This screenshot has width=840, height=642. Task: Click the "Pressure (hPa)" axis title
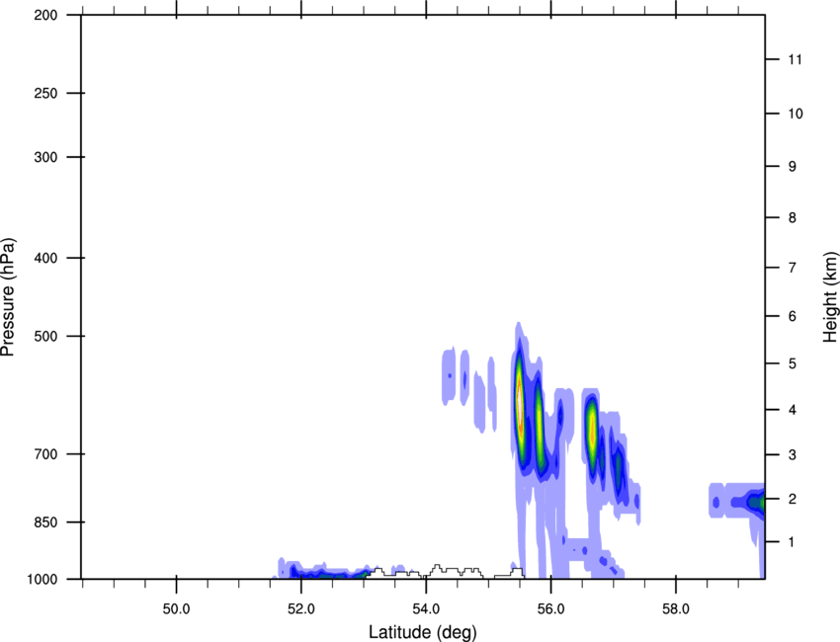pyautogui.click(x=8, y=296)
